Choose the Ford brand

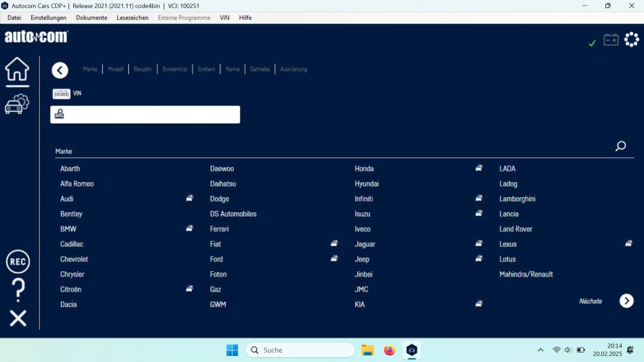click(216, 259)
